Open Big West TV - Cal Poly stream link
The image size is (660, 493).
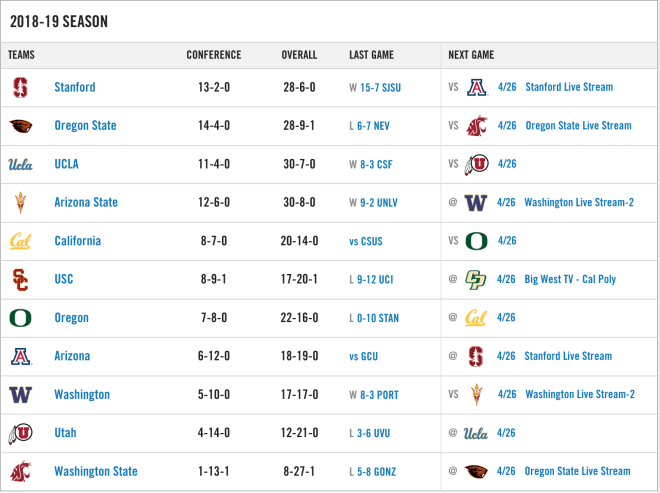coord(570,279)
